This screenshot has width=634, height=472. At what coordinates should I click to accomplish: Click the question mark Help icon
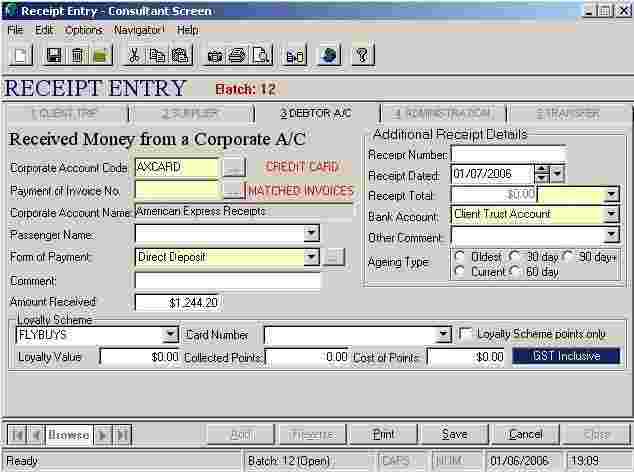[x=362, y=55]
